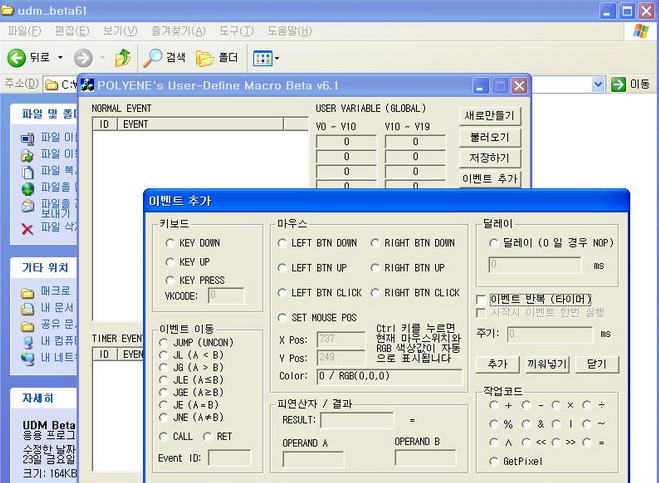
Task: Select the JL (A < B) option
Action: click(x=163, y=355)
